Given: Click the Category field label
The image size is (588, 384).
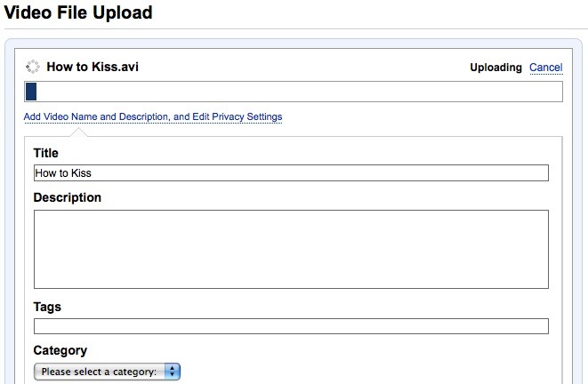Looking at the screenshot, I should 60,351.
